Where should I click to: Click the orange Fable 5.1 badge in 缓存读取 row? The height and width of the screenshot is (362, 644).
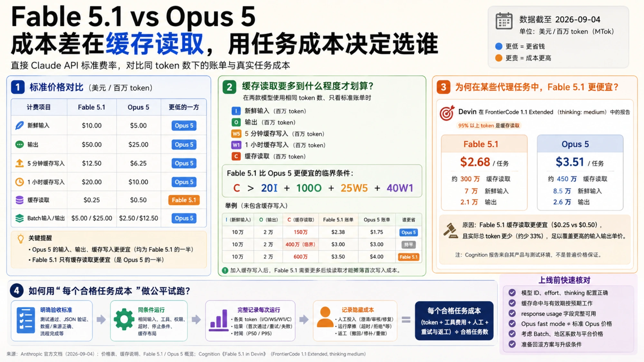click(184, 200)
